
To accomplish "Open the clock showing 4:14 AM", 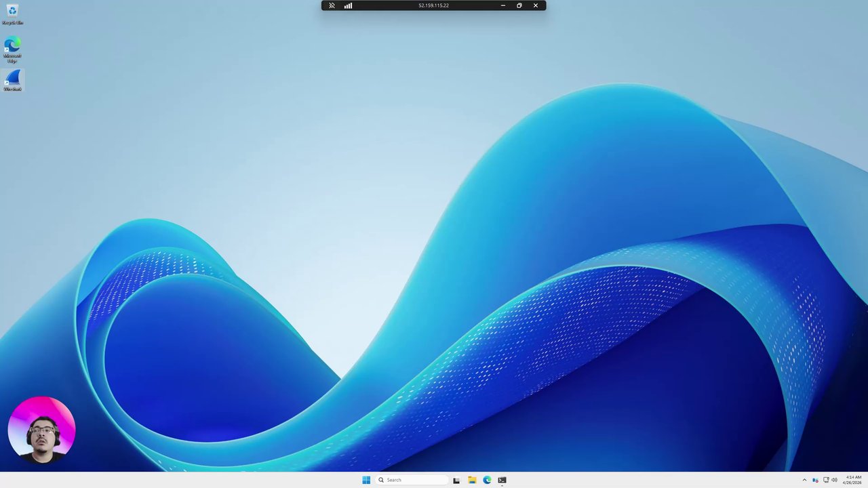I will [x=852, y=480].
